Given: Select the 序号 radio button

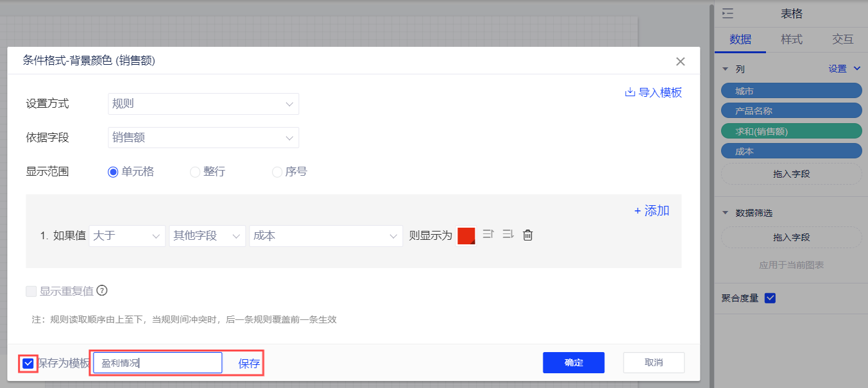Looking at the screenshot, I should (x=277, y=172).
